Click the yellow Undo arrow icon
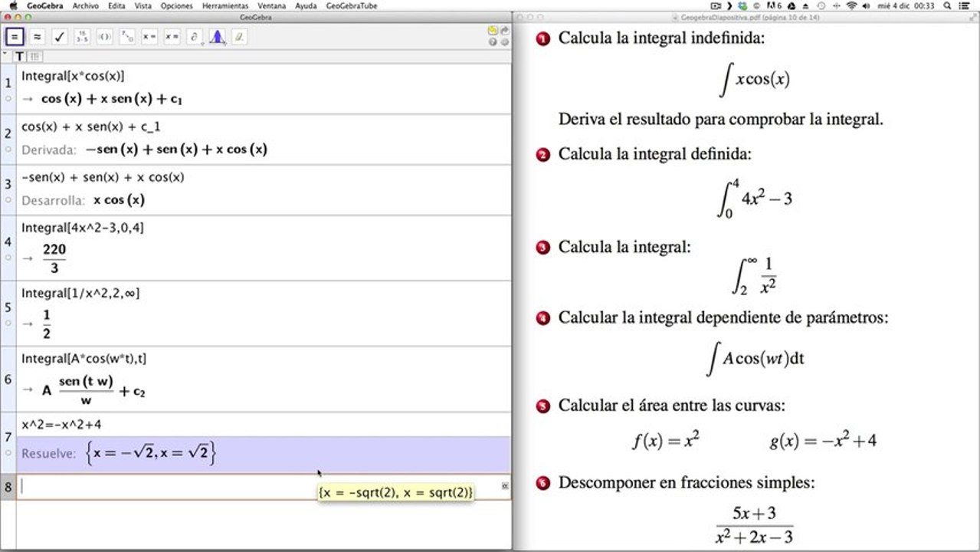 493,31
